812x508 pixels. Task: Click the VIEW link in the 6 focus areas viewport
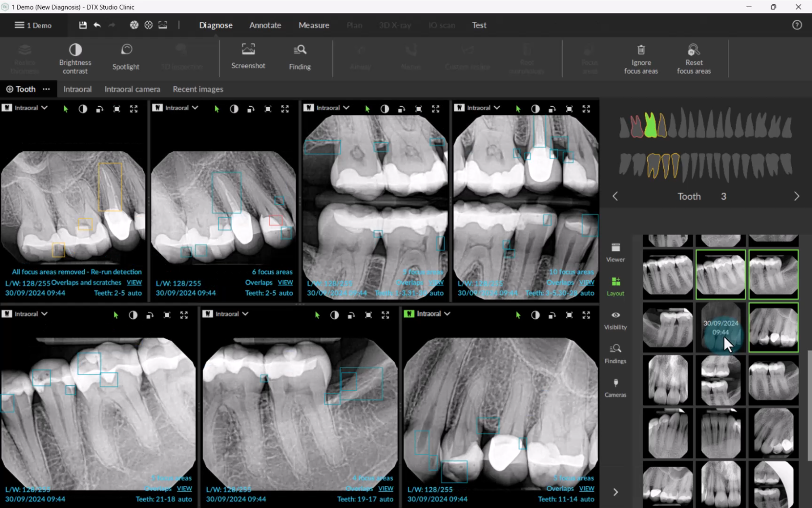tap(285, 283)
